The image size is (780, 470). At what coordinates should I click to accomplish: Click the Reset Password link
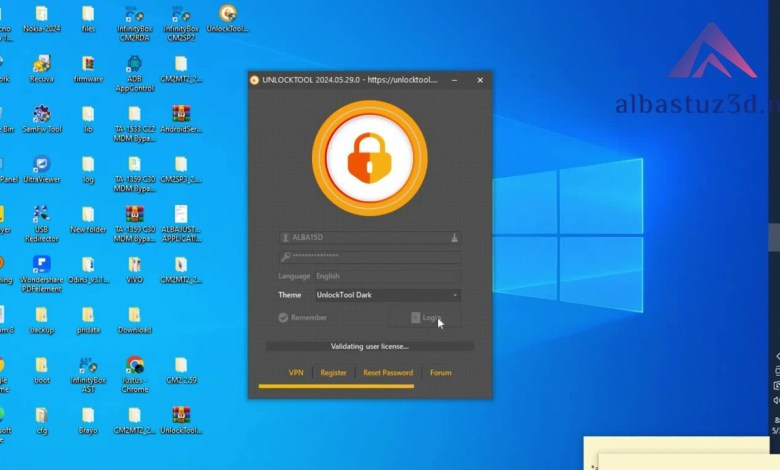388,373
